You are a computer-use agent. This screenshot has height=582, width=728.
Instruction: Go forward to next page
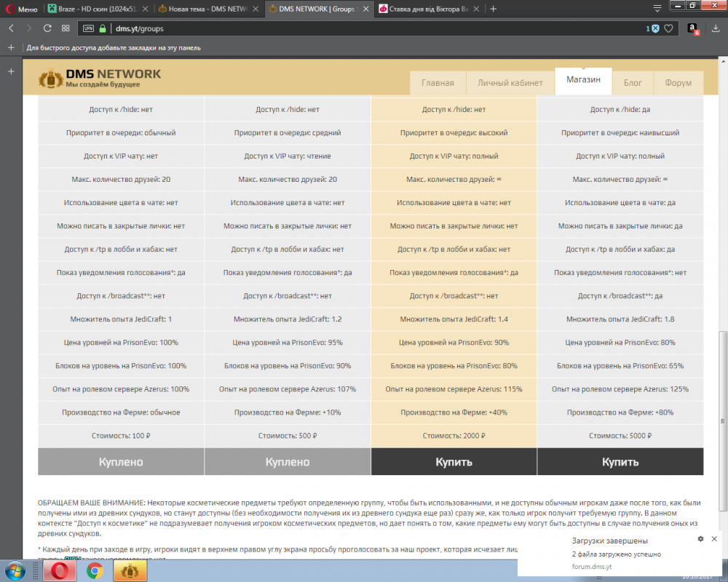tap(29, 28)
